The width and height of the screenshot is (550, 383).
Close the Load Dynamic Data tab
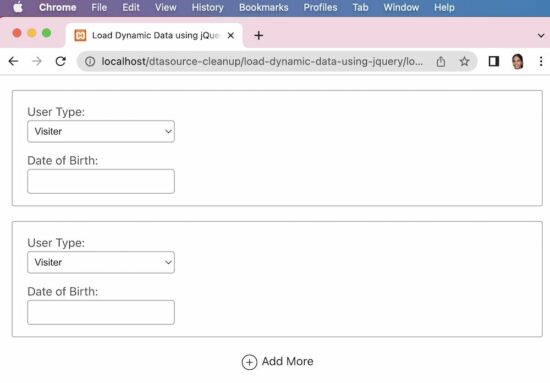coord(230,35)
